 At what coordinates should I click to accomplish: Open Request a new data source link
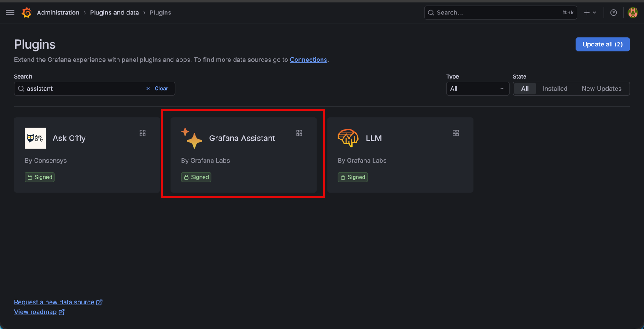click(54, 302)
